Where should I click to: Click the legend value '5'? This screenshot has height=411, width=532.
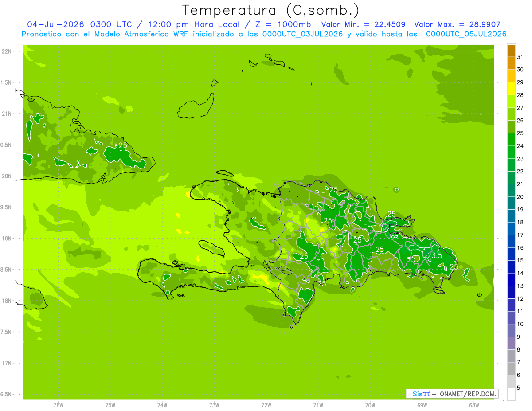[519, 388]
